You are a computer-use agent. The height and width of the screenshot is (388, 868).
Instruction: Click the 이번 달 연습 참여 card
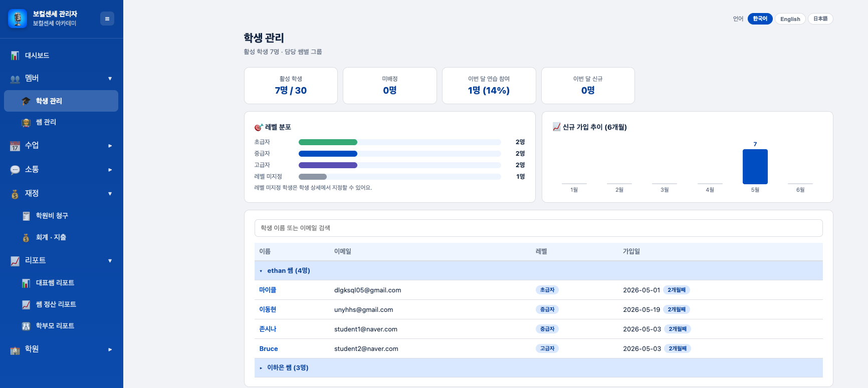(x=489, y=86)
